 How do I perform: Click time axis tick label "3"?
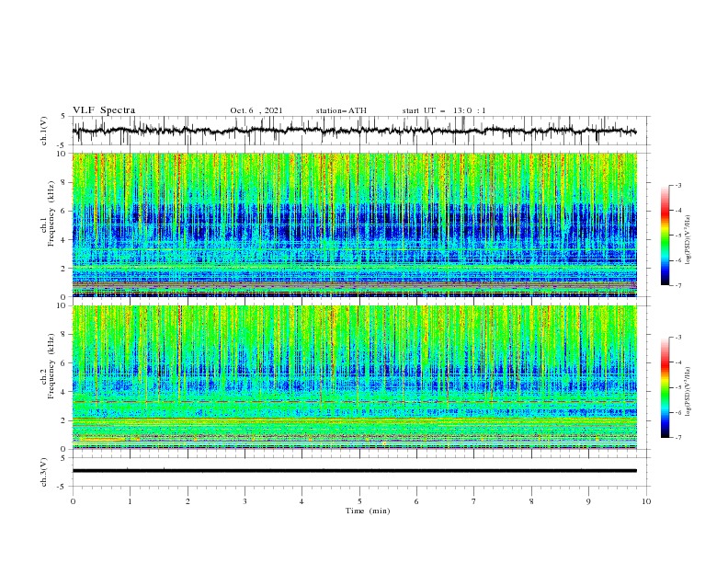245,501
